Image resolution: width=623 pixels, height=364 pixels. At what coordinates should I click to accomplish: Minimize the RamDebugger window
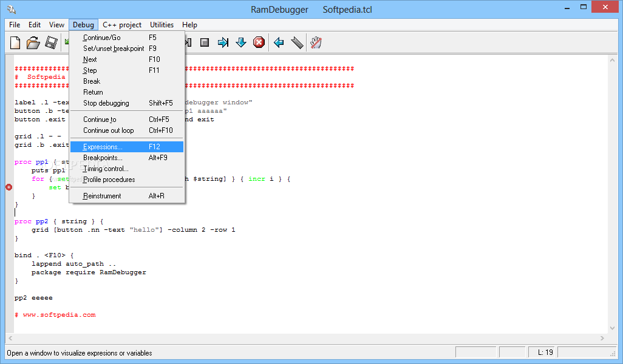[567, 8]
